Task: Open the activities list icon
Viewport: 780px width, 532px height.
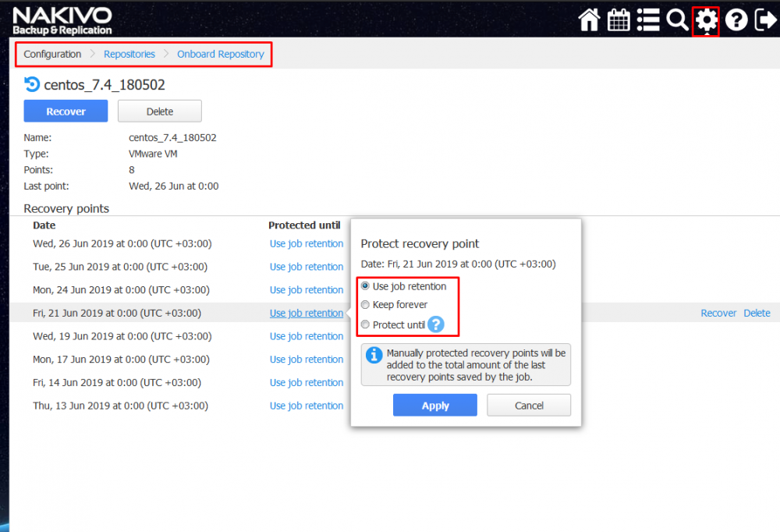Action: (648, 20)
